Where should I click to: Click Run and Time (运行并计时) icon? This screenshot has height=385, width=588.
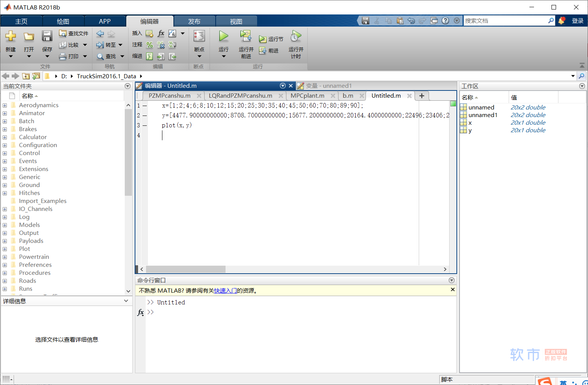click(296, 36)
